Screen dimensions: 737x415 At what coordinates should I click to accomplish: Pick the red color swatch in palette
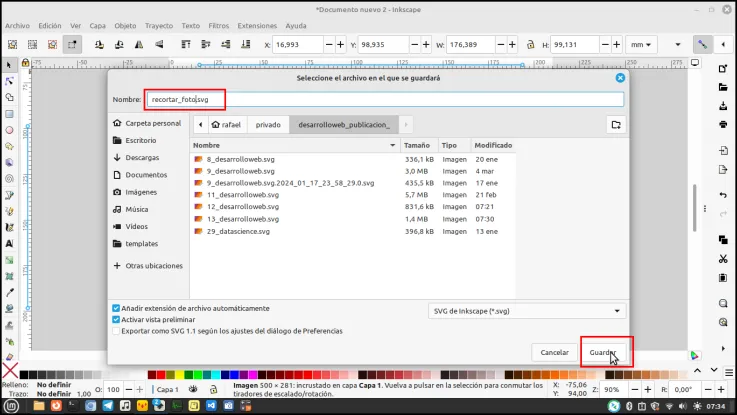tap(161, 375)
